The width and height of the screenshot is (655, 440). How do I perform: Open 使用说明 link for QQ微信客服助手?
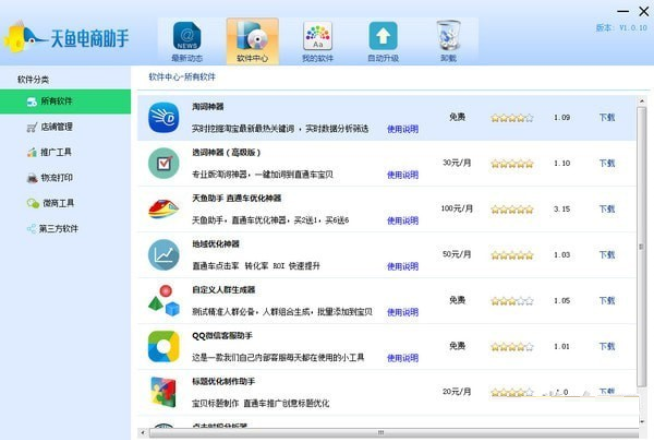pyautogui.click(x=403, y=358)
